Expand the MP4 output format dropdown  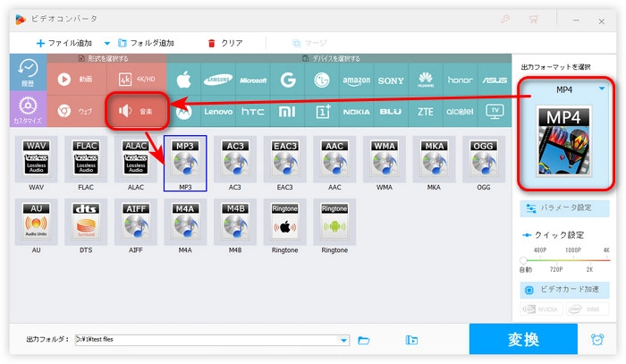pyautogui.click(x=602, y=89)
